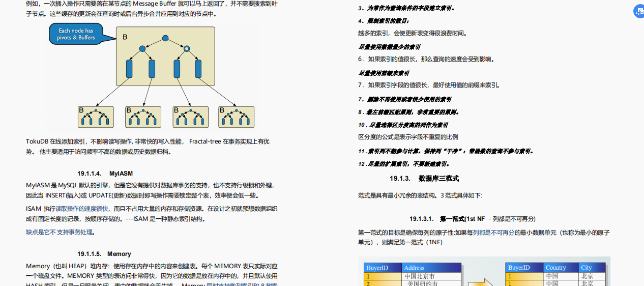Click the line '10. 尽量选择区分度高的列作为索引'
This screenshot has height=286, width=644.
403,125
